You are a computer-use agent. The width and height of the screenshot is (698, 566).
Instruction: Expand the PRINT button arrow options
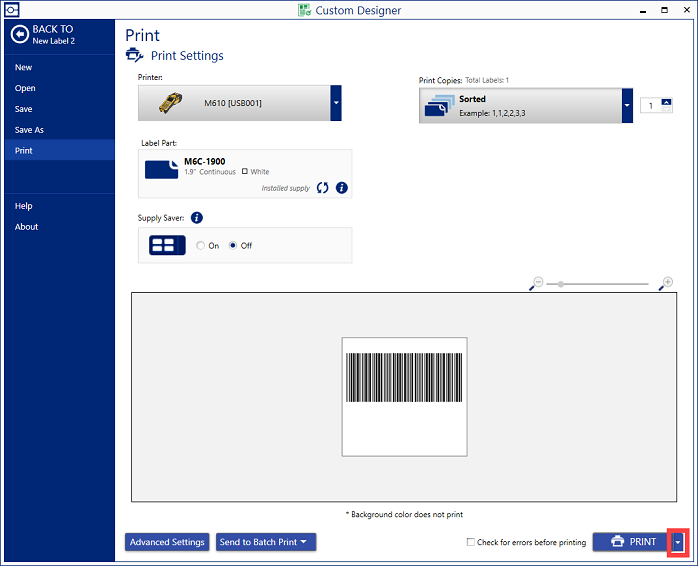[678, 542]
